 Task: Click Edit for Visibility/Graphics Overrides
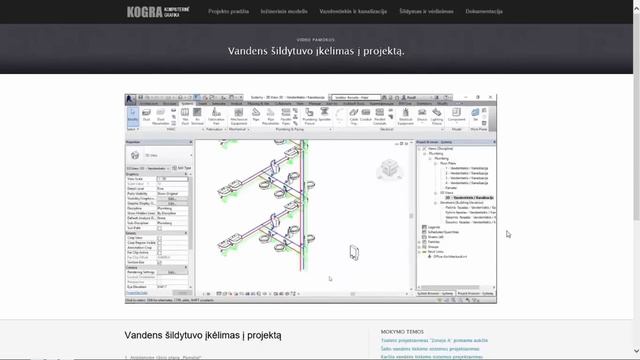172,198
